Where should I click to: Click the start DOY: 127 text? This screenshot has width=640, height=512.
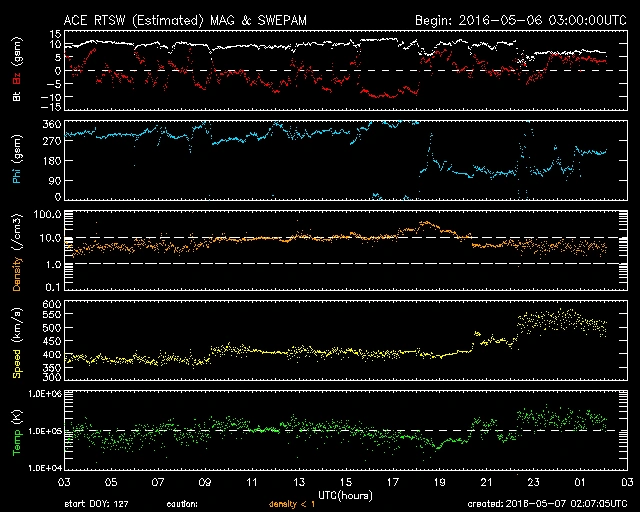click(95, 503)
